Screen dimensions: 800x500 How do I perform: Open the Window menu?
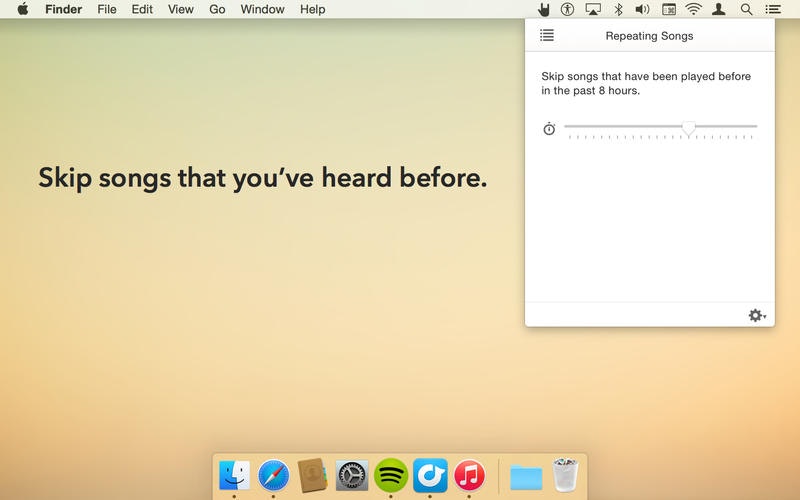tap(262, 9)
